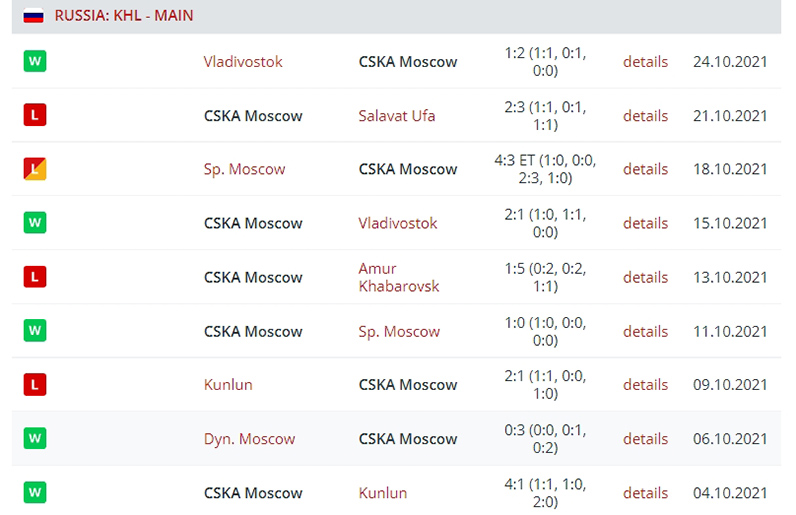The width and height of the screenshot is (796, 515).
Task: Open details for Salavat Ufa match
Action: pos(645,116)
